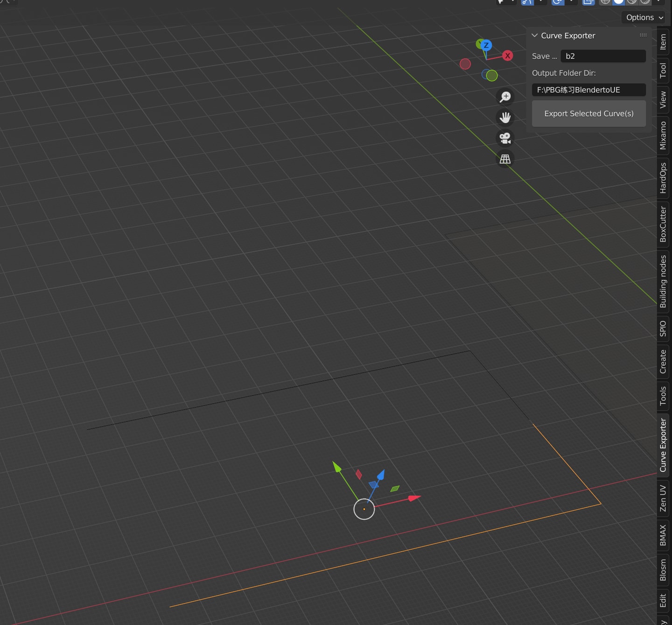Open the Zen UV sidebar tab
Screen dimensions: 672x625
click(x=663, y=498)
